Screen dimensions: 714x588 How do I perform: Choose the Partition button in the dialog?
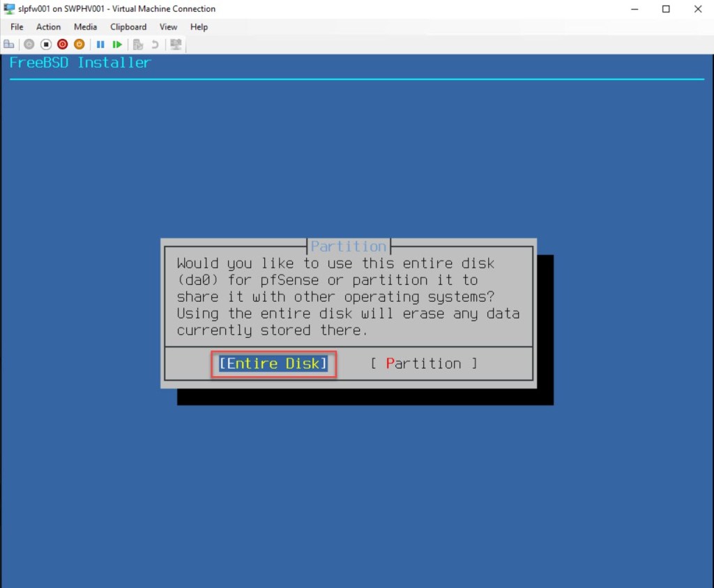click(x=424, y=364)
